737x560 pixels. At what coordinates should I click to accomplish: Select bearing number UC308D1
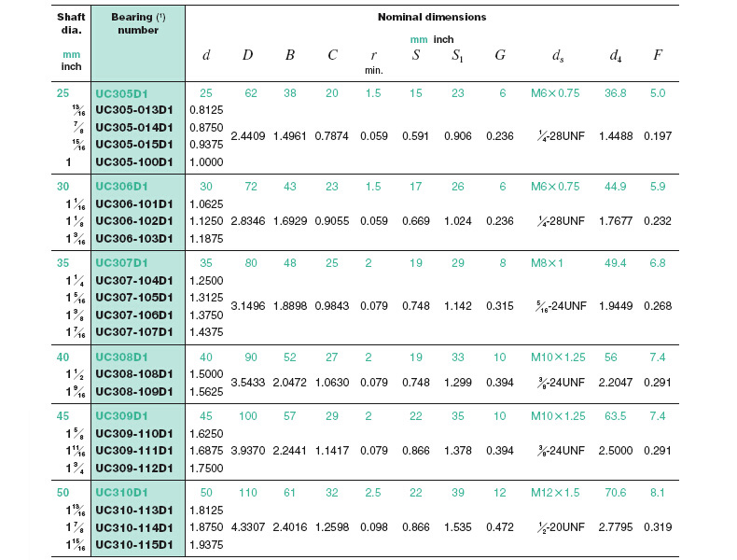coord(122,357)
